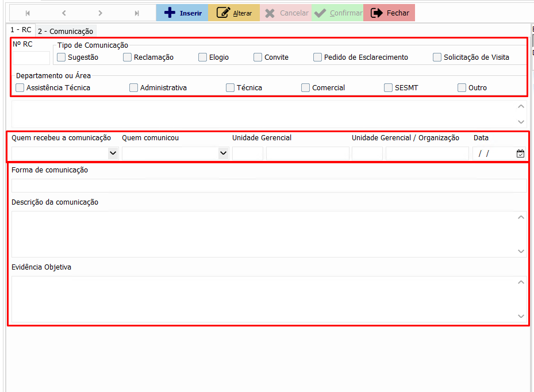
Task: Go to the first record
Action: [28, 13]
